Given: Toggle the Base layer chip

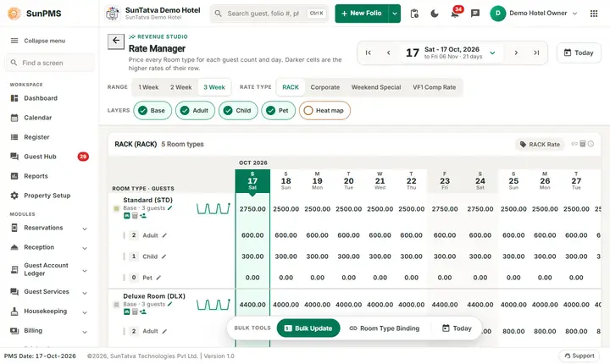Looking at the screenshot, I should pos(152,110).
